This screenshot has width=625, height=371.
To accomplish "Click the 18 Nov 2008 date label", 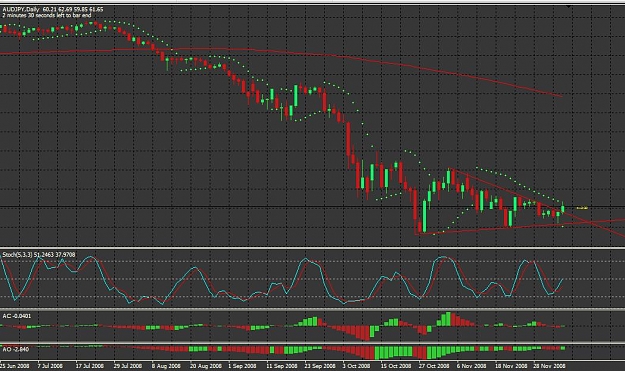I will 511,366.
